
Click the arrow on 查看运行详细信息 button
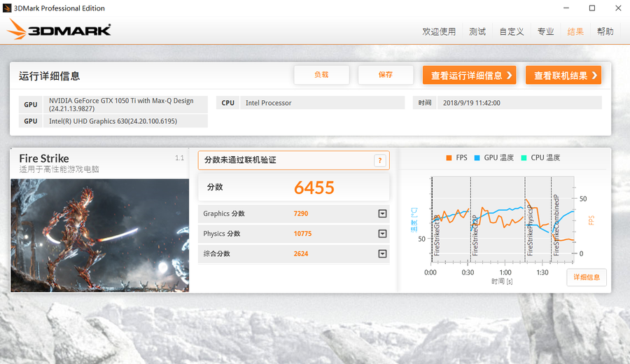[509, 76]
